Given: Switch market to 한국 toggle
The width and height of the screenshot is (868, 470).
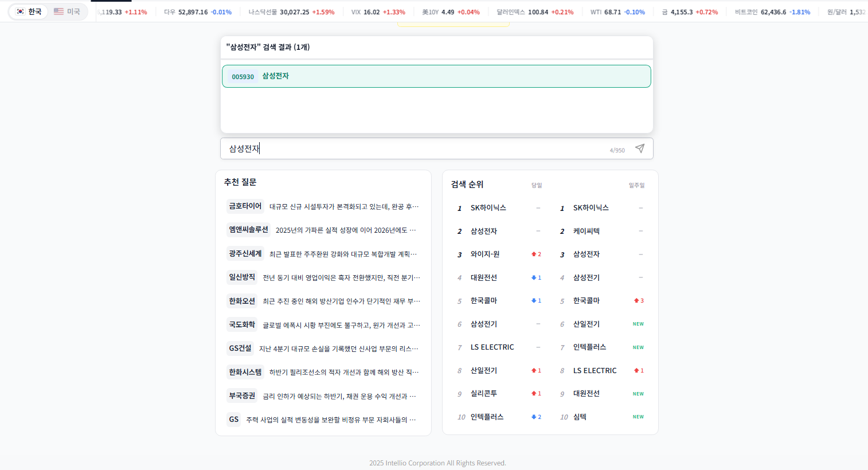Looking at the screenshot, I should pyautogui.click(x=29, y=11).
